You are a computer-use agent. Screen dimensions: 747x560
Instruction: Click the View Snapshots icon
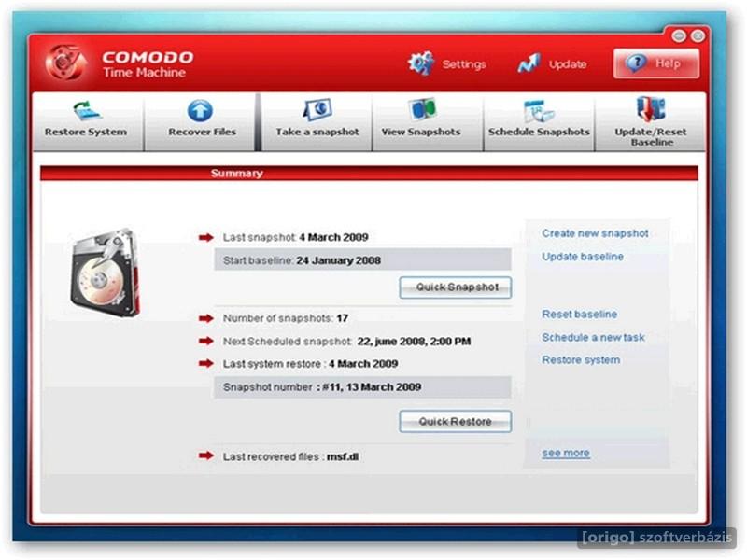pyautogui.click(x=422, y=109)
